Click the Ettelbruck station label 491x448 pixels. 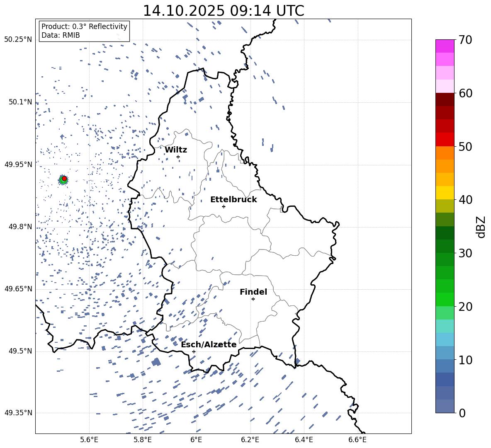pos(233,200)
